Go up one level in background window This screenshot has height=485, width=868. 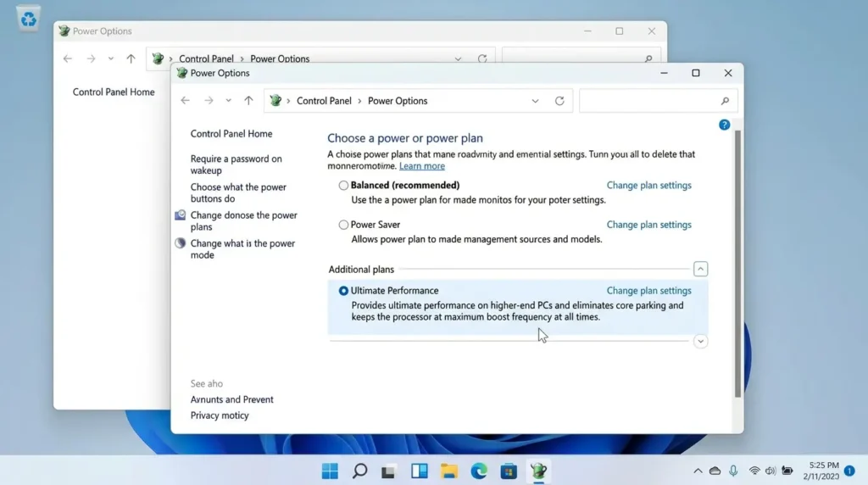(x=131, y=59)
